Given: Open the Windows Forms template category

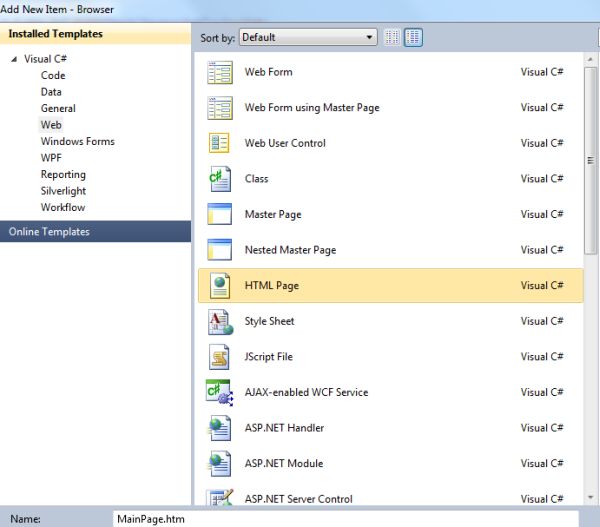Looking at the screenshot, I should coord(78,141).
